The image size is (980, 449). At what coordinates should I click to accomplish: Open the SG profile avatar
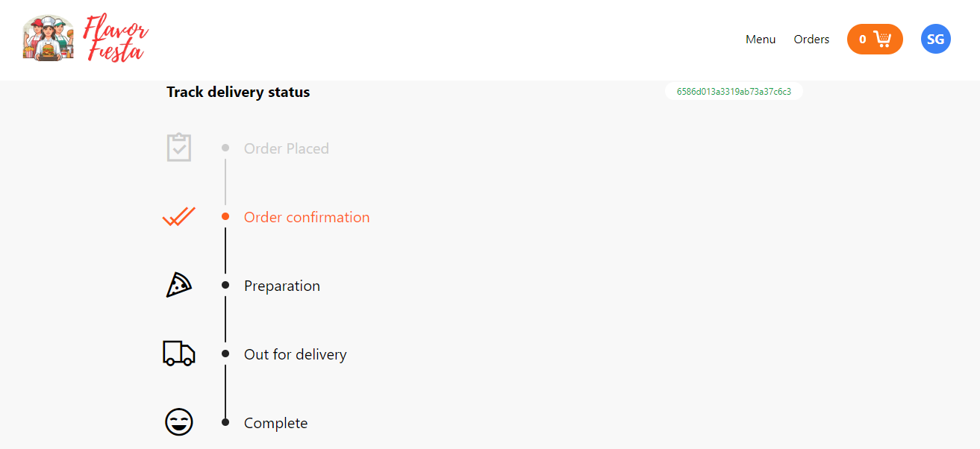click(935, 39)
